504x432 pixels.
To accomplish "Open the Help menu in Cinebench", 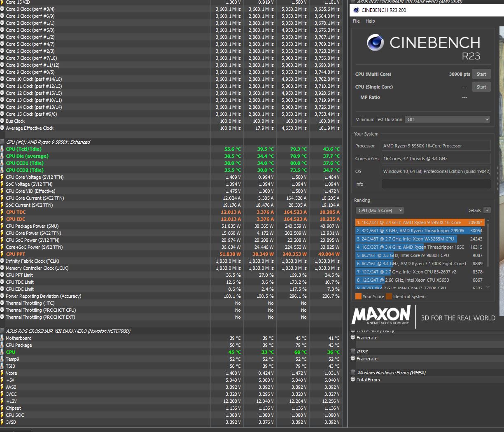I will click(370, 21).
